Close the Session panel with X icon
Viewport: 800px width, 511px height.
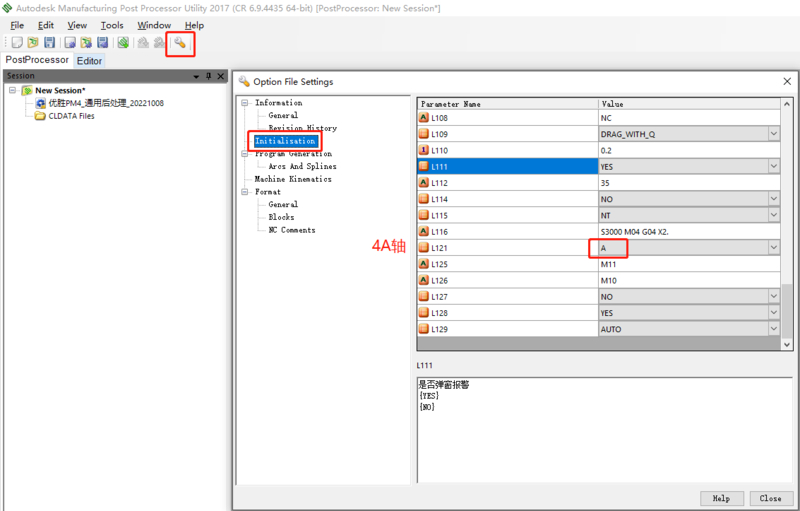(221, 76)
